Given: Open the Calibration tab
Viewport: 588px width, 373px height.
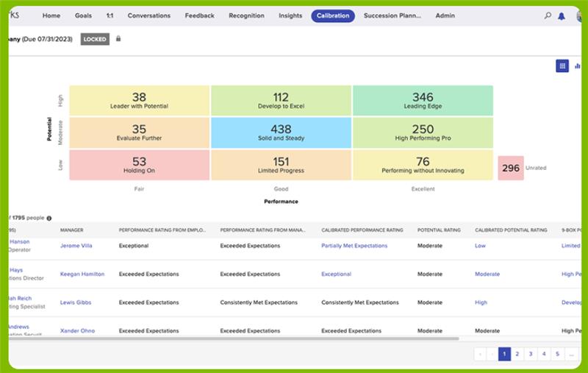Looking at the screenshot, I should tap(332, 15).
